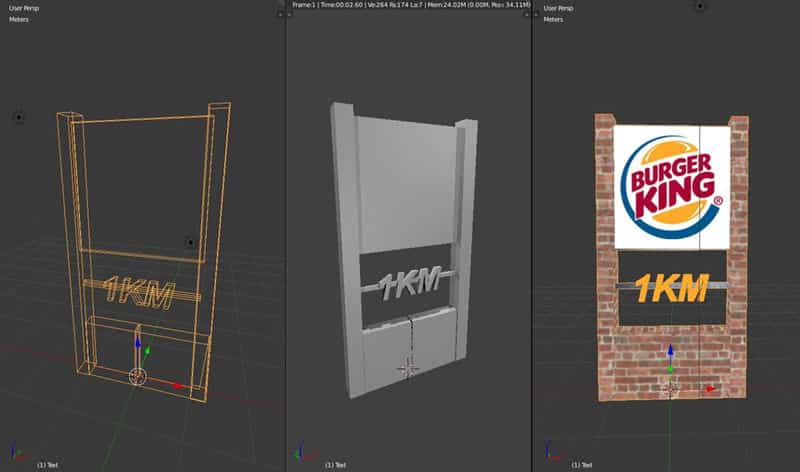Click the red X-axis arrow in the wireframe viewport
Viewport: 800px width, 472px height.
point(178,385)
